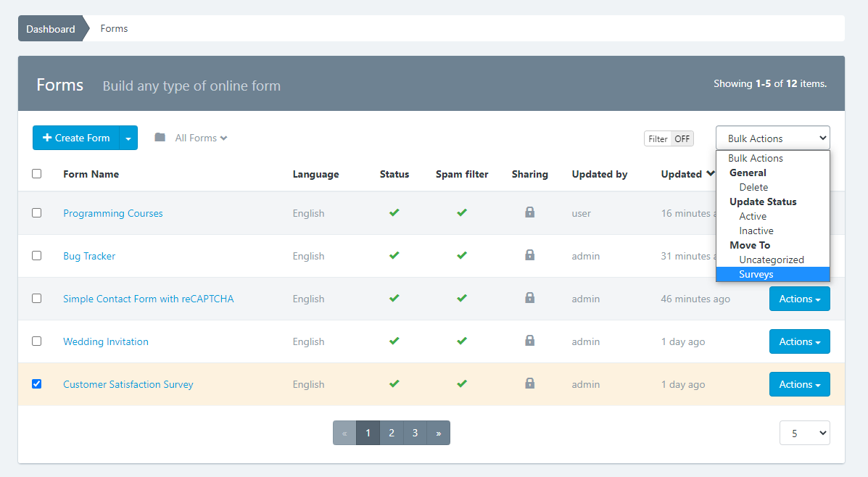Expand the All Forms folder dropdown
This screenshot has width=868, height=477.
201,138
